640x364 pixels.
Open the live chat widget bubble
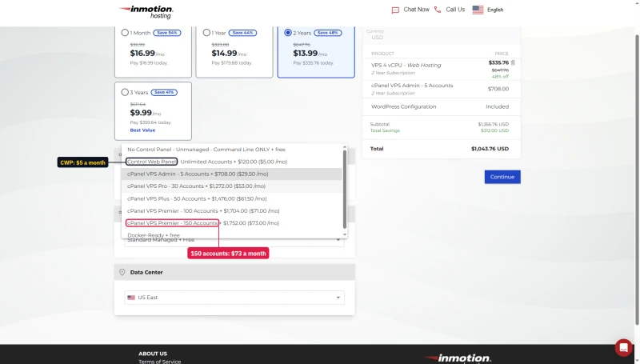coord(623,347)
